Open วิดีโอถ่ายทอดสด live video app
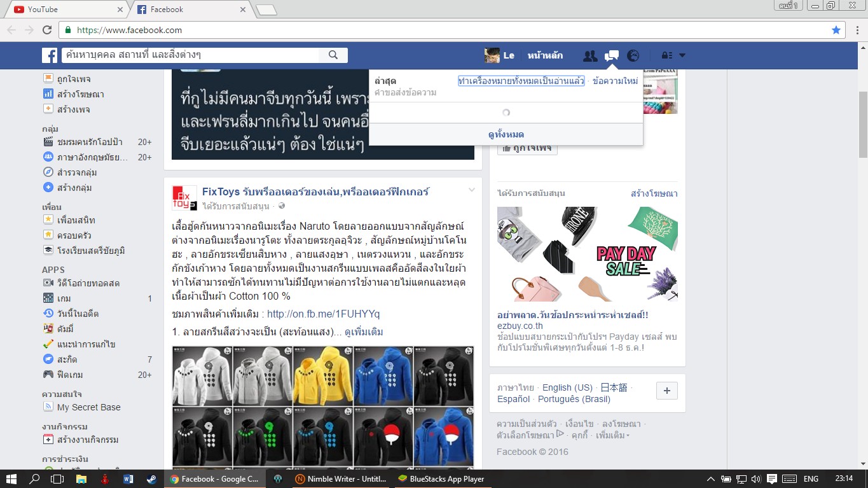Screen dimensions: 868x488 [x=88, y=283]
